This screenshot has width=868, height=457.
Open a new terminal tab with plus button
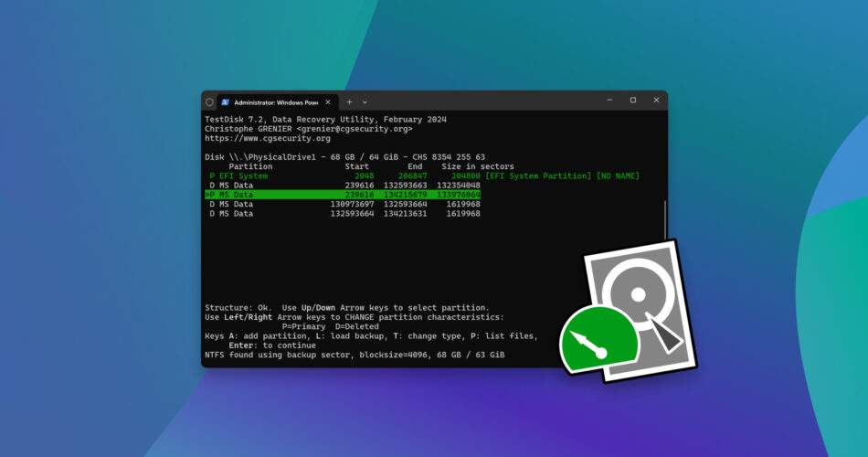[x=349, y=102]
